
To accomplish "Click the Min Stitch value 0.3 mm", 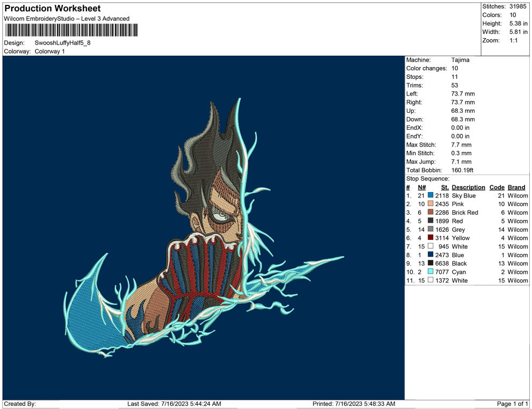I will (x=461, y=153).
